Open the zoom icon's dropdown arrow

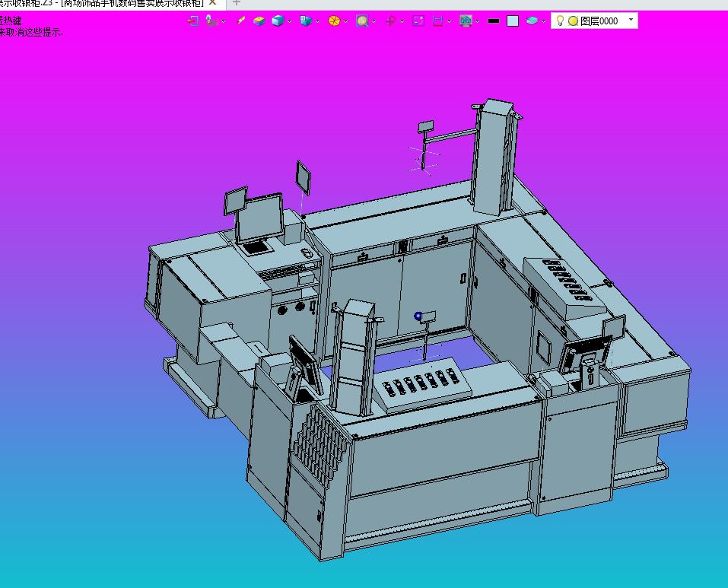click(374, 21)
